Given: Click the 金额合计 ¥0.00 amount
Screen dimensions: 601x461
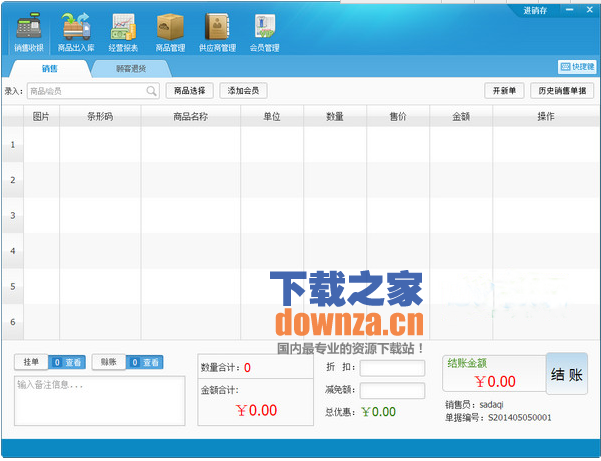Looking at the screenshot, I should tap(256, 410).
